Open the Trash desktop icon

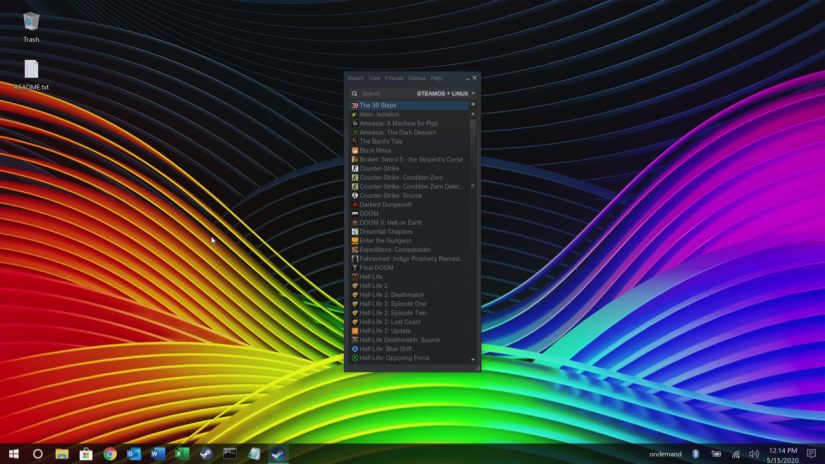tap(31, 22)
